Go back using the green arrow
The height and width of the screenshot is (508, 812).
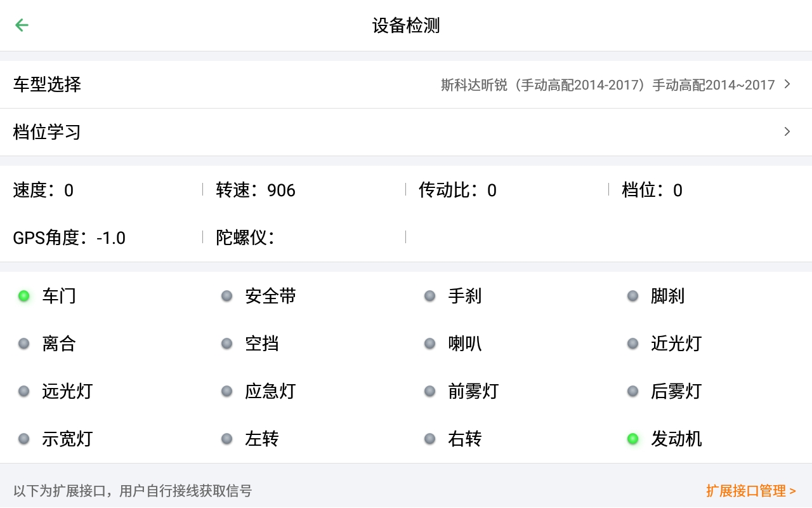(x=22, y=25)
